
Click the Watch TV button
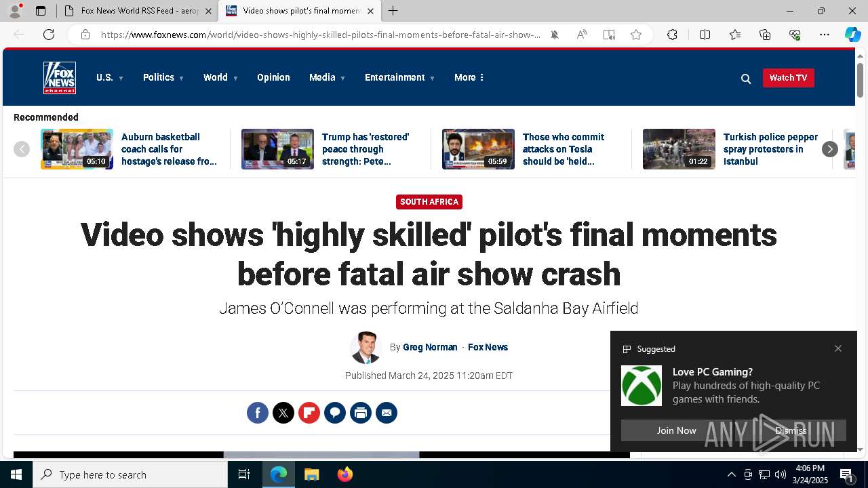789,78
